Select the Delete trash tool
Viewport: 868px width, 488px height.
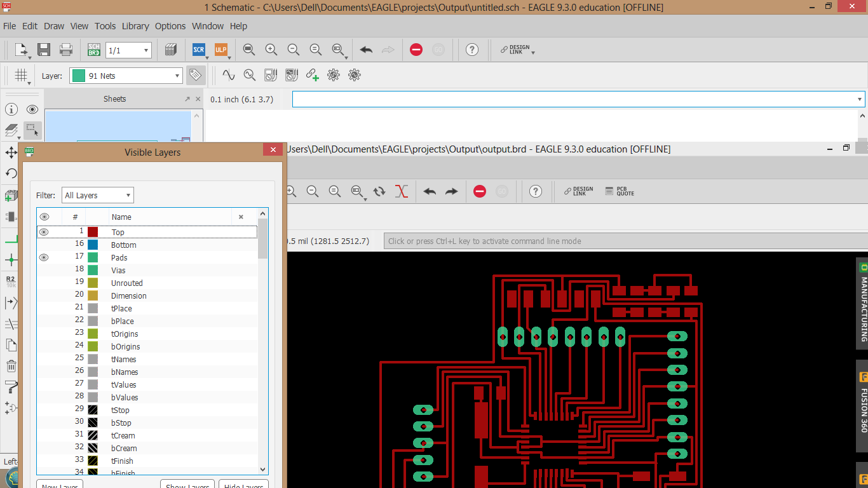pyautogui.click(x=11, y=365)
